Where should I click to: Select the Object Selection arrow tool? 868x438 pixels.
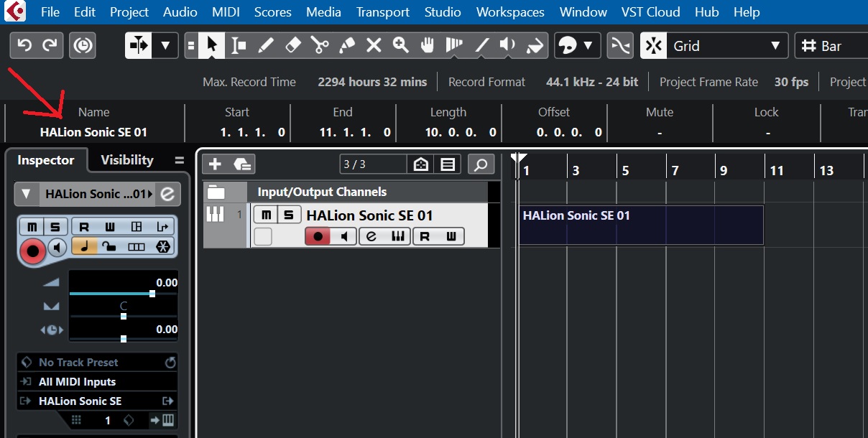[x=211, y=46]
